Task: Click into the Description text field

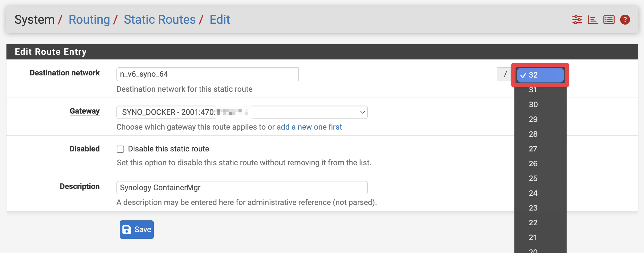Action: pos(242,188)
